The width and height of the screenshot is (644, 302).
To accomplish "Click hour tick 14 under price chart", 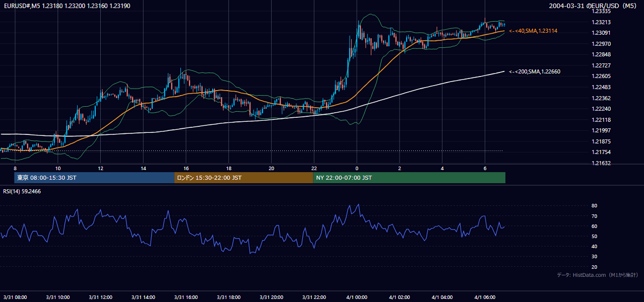I will (143, 168).
